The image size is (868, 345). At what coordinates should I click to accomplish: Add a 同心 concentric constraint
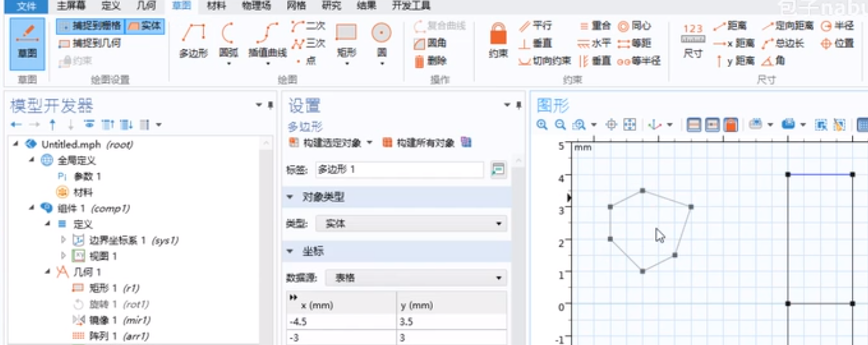[x=635, y=25]
